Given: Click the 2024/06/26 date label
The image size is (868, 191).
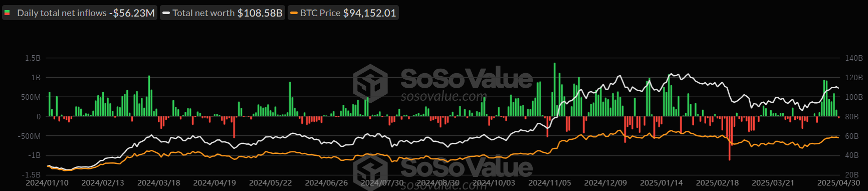Looking at the screenshot, I should click(x=326, y=183).
